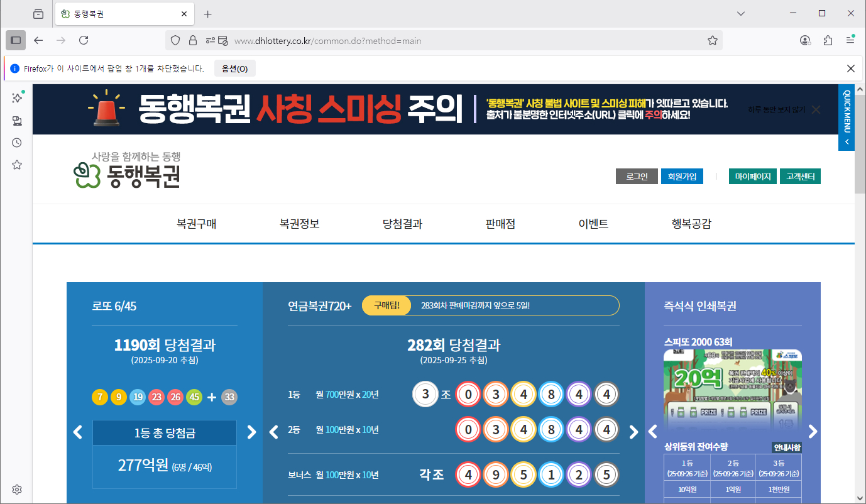Viewport: 866px width, 504px height.
Task: Open the tracking protection shield icon
Action: 175,40
